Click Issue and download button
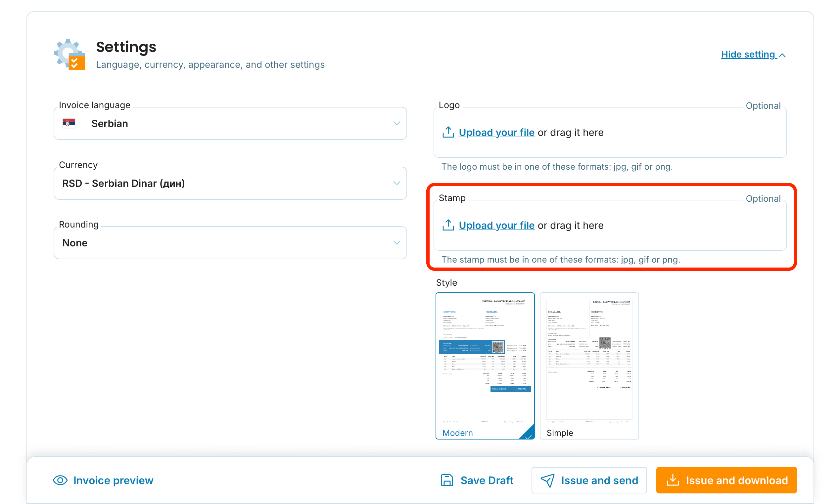840x504 pixels. click(x=726, y=480)
